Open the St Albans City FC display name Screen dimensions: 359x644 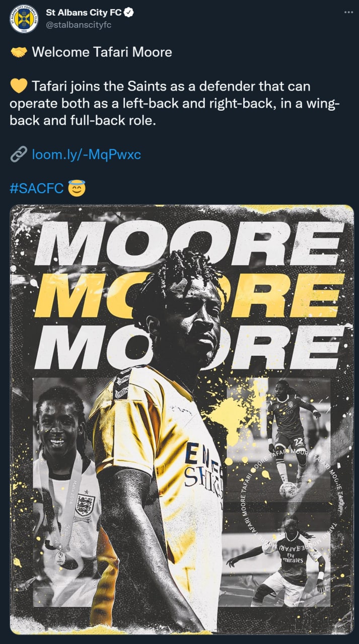click(x=84, y=13)
